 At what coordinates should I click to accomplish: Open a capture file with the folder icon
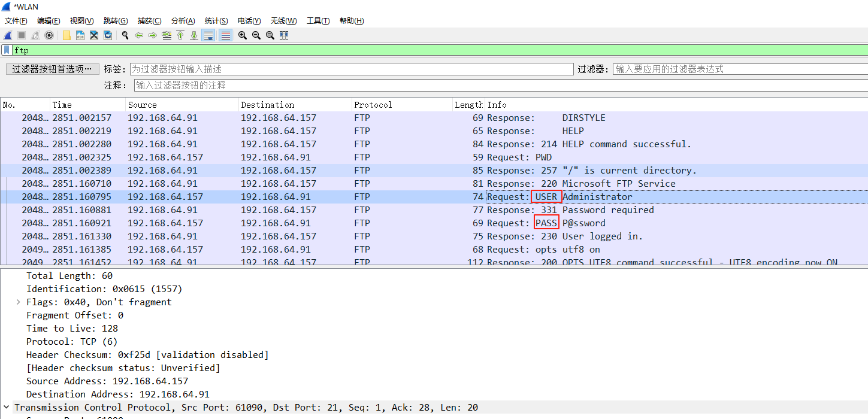click(x=66, y=35)
